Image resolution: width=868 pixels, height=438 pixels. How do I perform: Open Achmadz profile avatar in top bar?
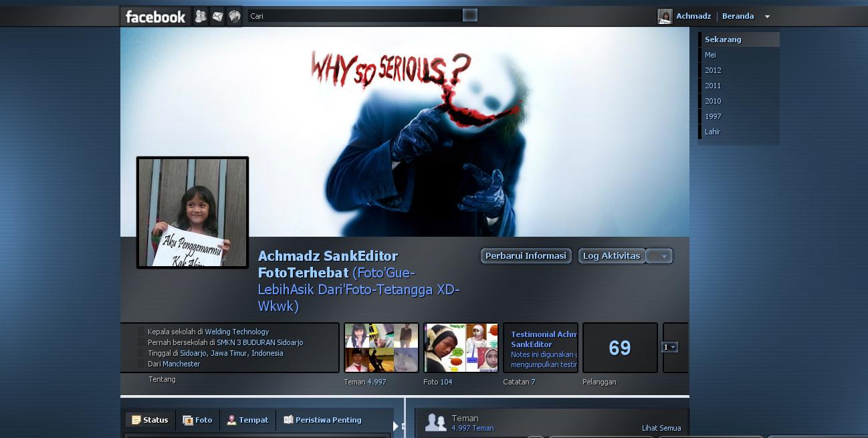point(665,16)
